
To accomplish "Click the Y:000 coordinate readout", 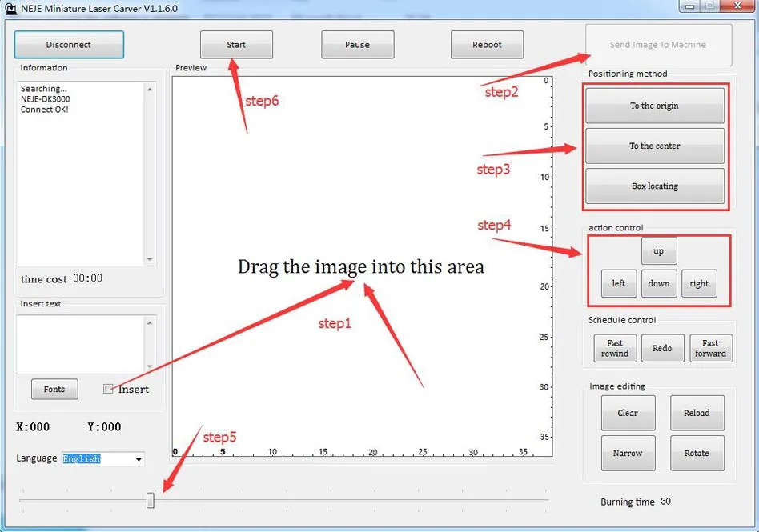I will [x=104, y=427].
